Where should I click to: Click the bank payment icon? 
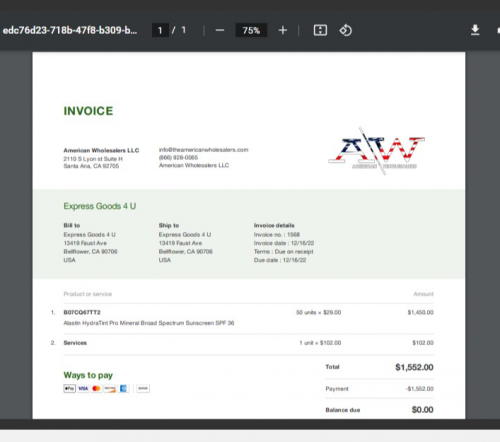(143, 388)
